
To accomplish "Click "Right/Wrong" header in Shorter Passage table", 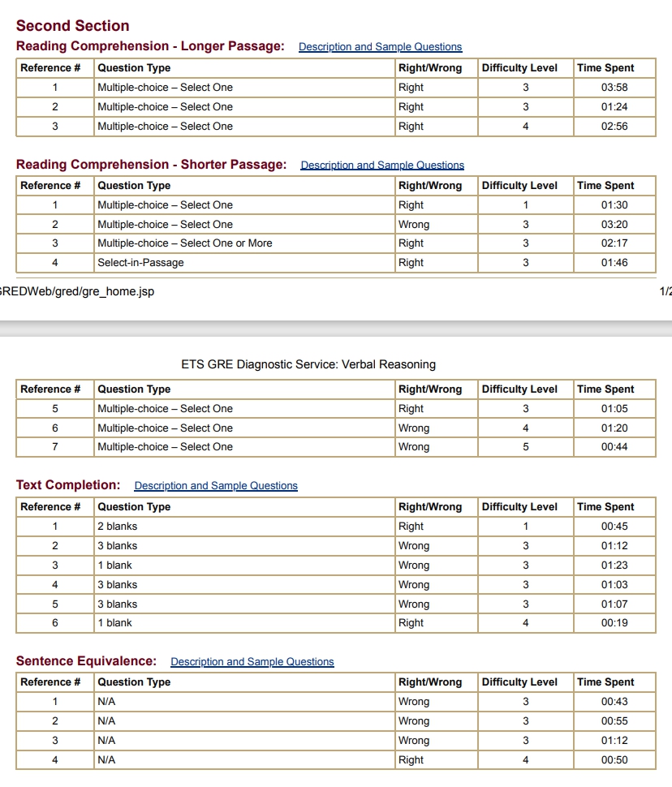I will [x=430, y=186].
